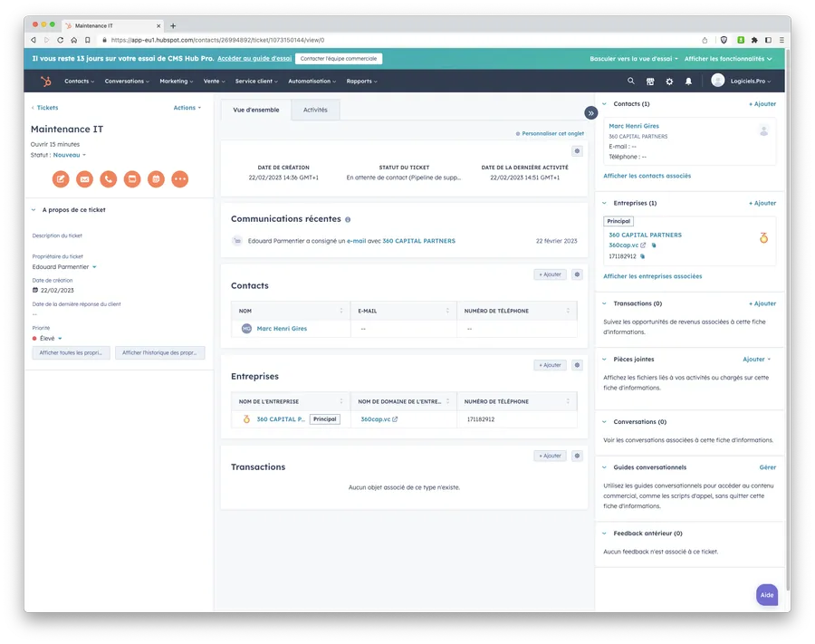This screenshot has width=815, height=644.
Task: Click Afficher toutes les propriétés button
Action: coord(71,353)
